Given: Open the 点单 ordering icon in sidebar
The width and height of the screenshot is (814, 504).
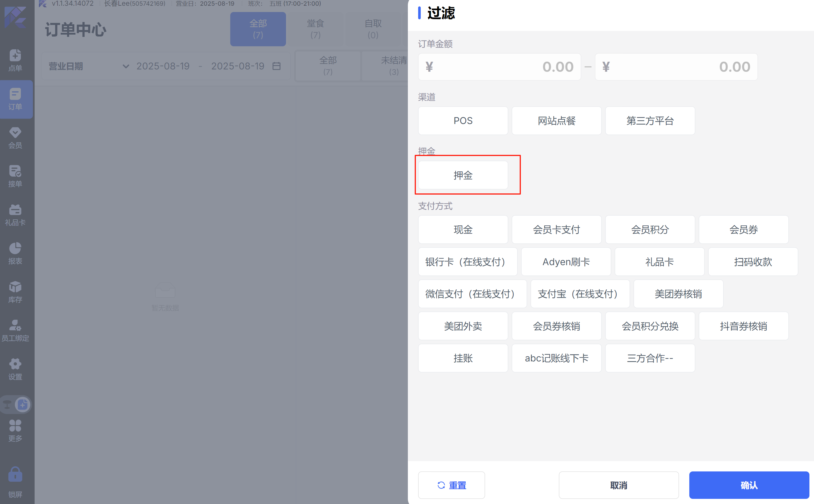Looking at the screenshot, I should click(15, 60).
